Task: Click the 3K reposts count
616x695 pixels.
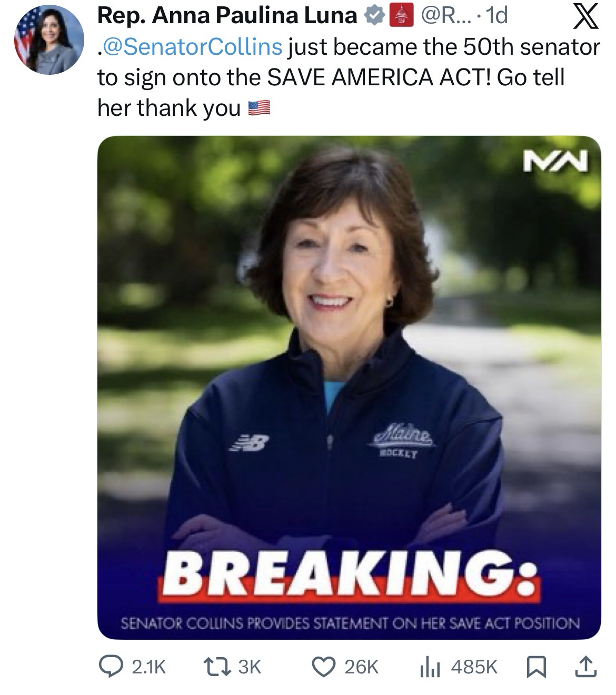Action: pyautogui.click(x=250, y=668)
